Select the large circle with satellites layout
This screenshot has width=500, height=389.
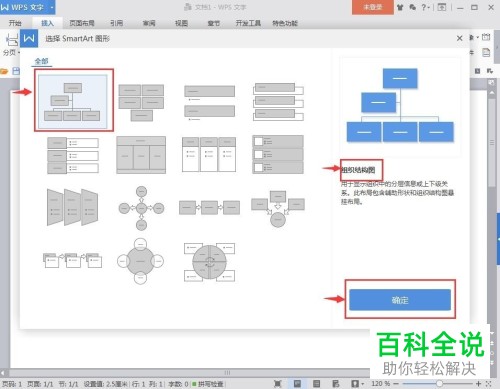point(140,261)
